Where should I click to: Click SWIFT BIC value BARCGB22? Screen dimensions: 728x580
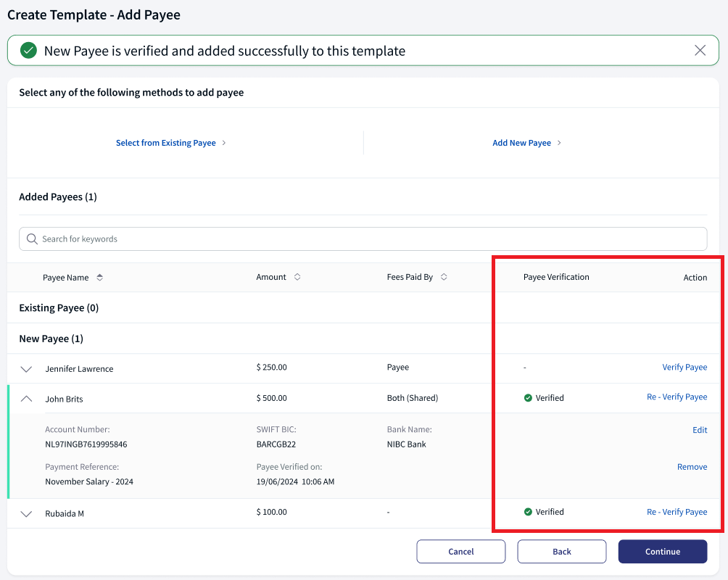coord(276,444)
